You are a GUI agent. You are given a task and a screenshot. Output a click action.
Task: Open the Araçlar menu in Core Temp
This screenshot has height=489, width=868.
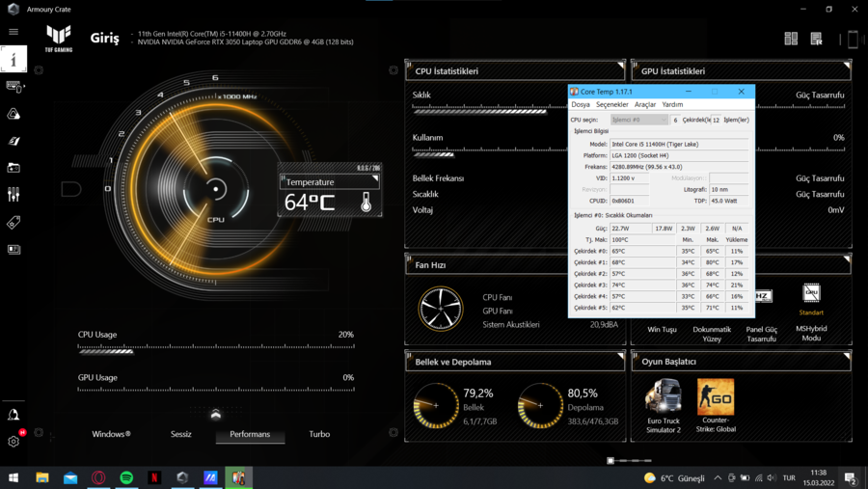(x=645, y=104)
